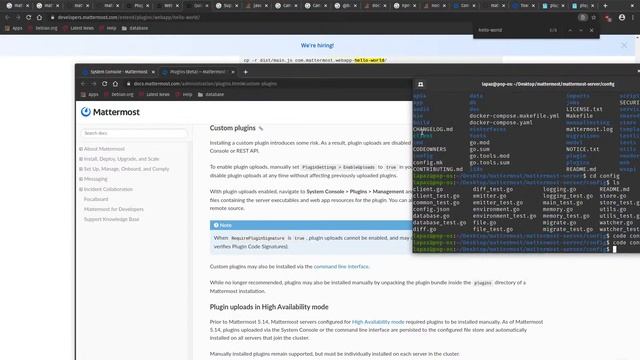Open Debian.org bookmark in rear browser bookmarks bar
640x360 pixels.
[42, 28]
